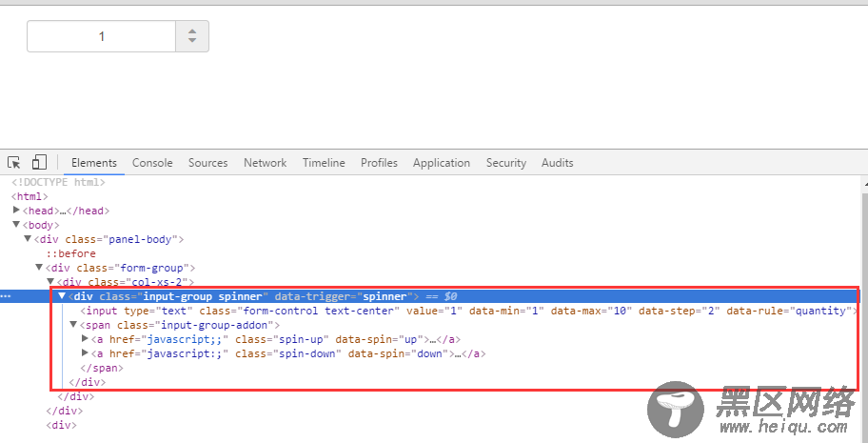Collapse the input-group-addon span node

click(x=73, y=324)
